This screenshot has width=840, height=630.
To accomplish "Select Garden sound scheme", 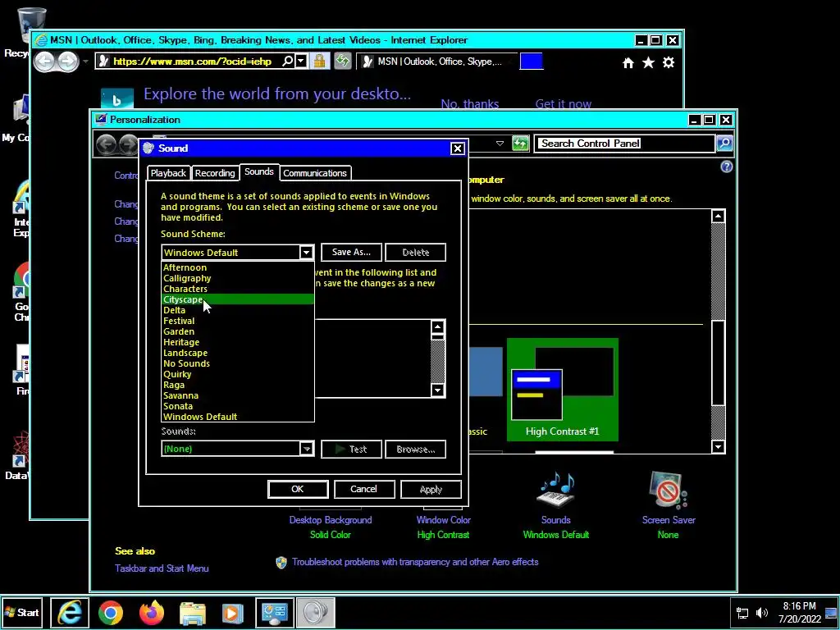I will point(238,331).
